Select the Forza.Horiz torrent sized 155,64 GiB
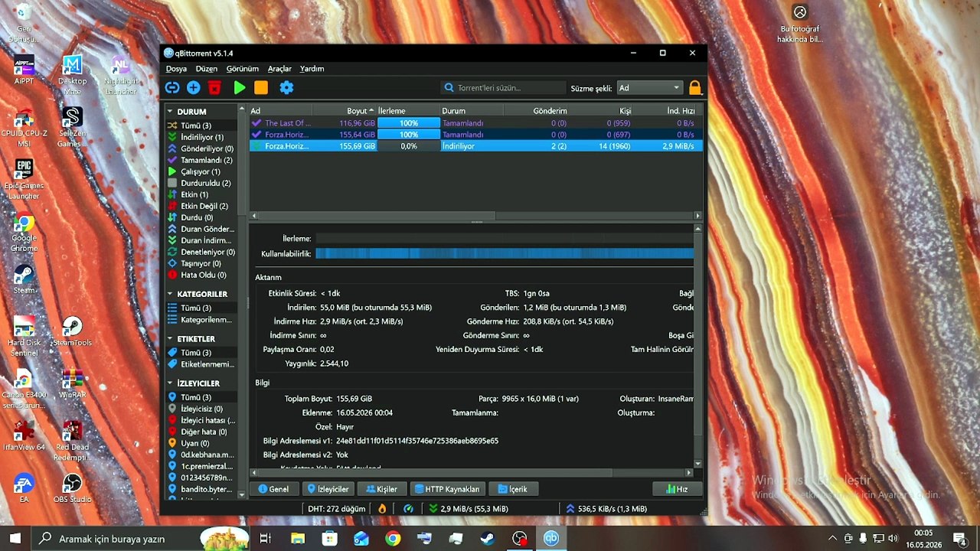The height and width of the screenshot is (551, 980). click(475, 135)
